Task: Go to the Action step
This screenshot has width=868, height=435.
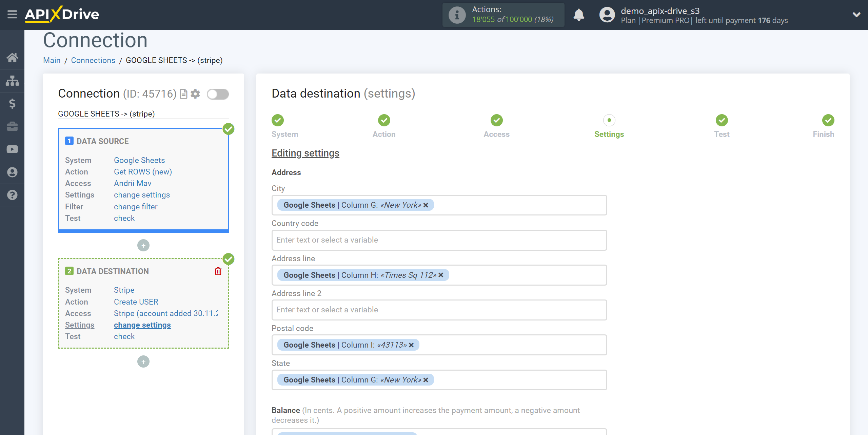Action: point(384,120)
